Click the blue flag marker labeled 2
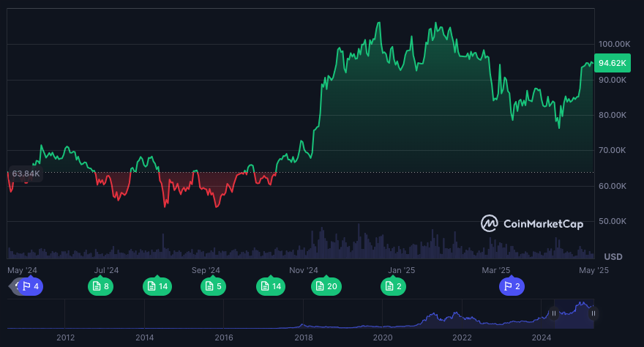 pos(512,286)
